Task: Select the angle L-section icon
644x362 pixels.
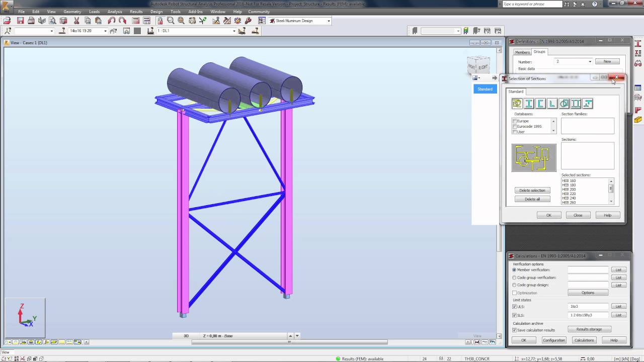Action: tap(552, 104)
